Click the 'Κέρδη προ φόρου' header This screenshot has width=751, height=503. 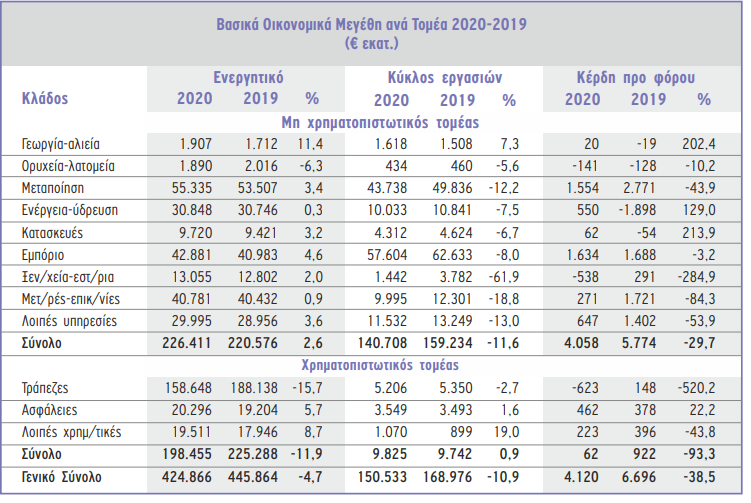click(x=636, y=77)
